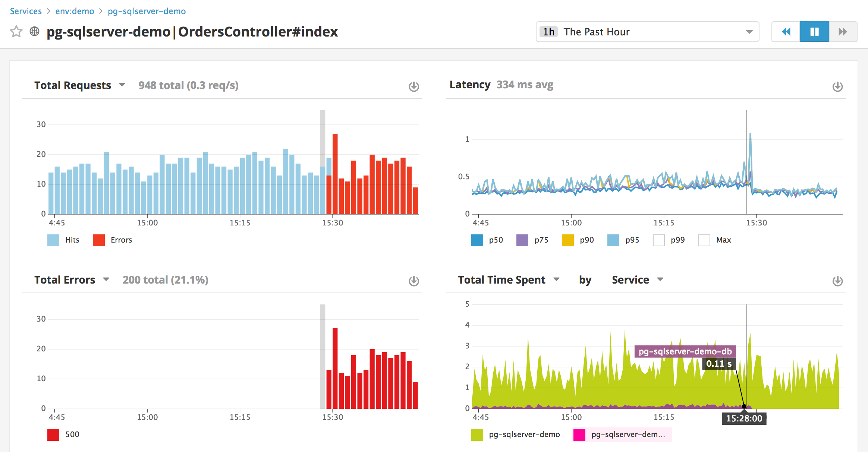Click the Hits legend color swatch
The height and width of the screenshot is (452, 868).
point(53,240)
